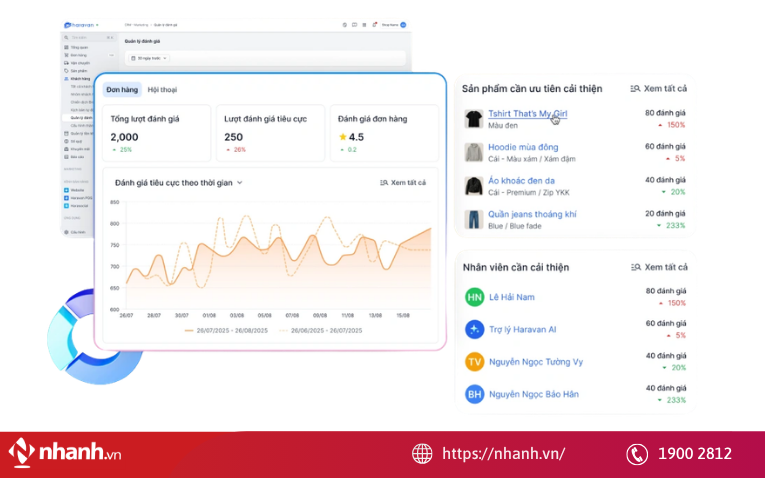
Task: Switch to the Đơn hàng tab
Action: coord(121,90)
